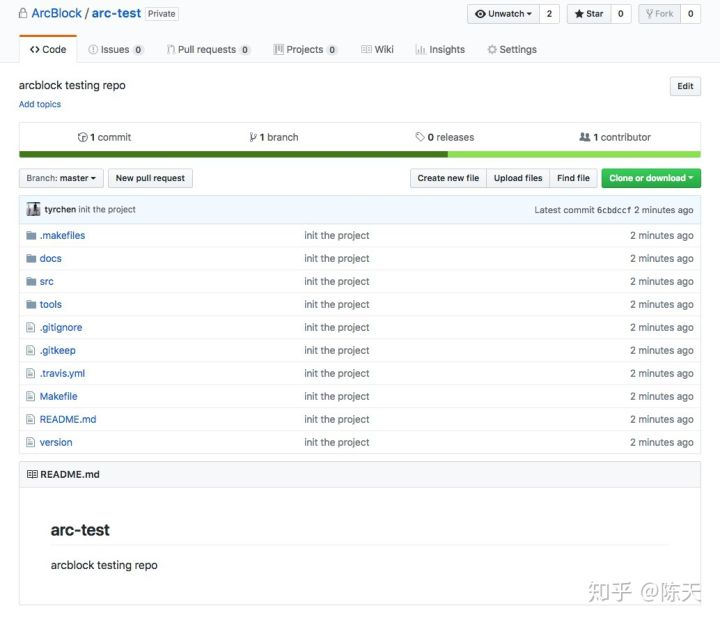Open the Settings tab
720x622 pixels.
[x=512, y=50]
